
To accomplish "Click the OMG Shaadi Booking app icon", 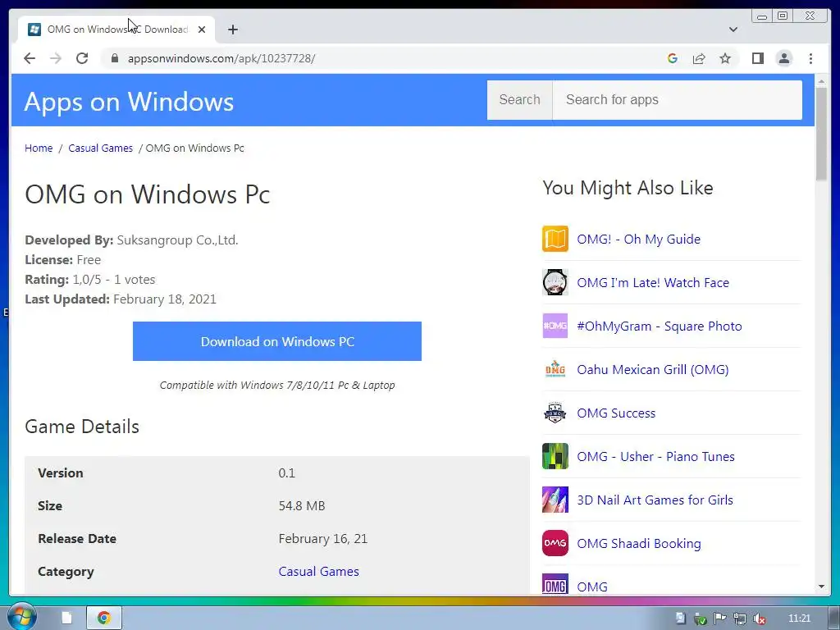I will click(x=555, y=543).
